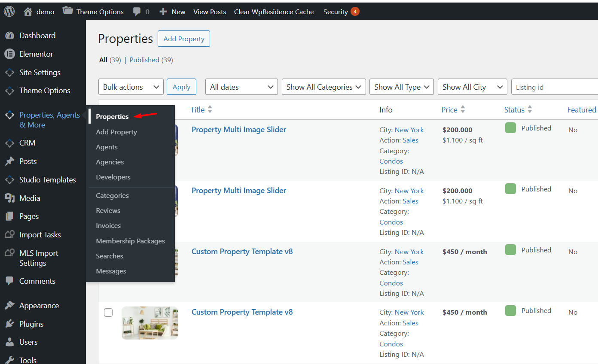Tick the checkbox beside the living room thumbnail
The width and height of the screenshot is (598, 364).
click(108, 312)
